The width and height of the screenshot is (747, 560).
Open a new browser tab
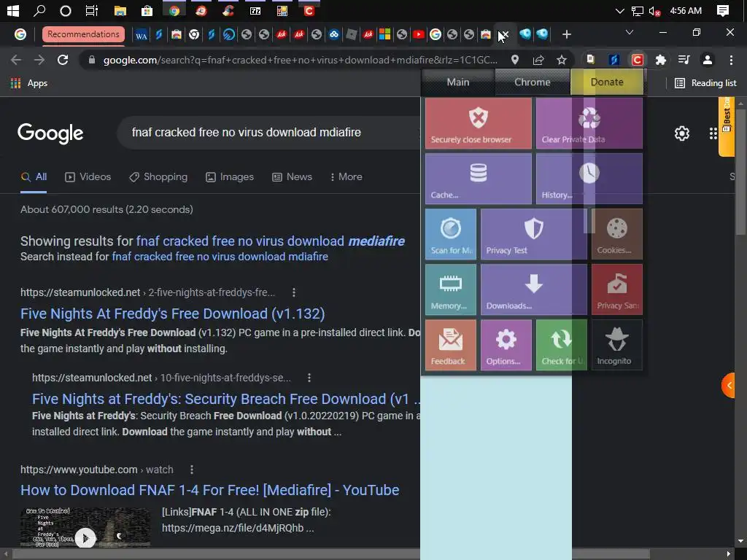(566, 34)
